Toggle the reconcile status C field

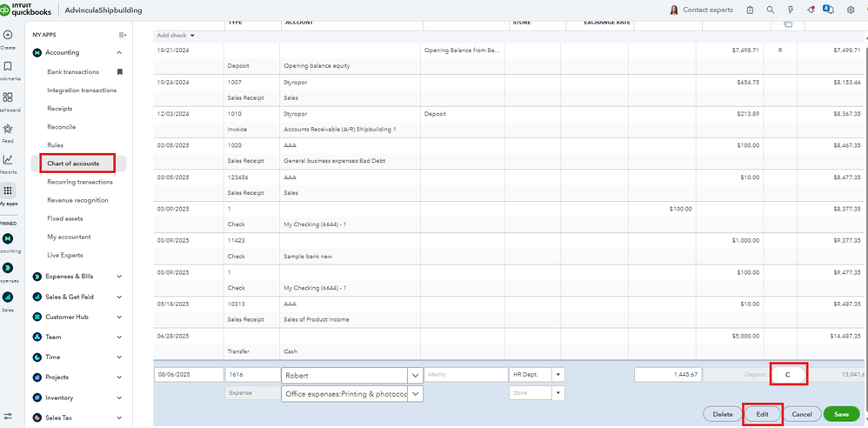coord(788,375)
